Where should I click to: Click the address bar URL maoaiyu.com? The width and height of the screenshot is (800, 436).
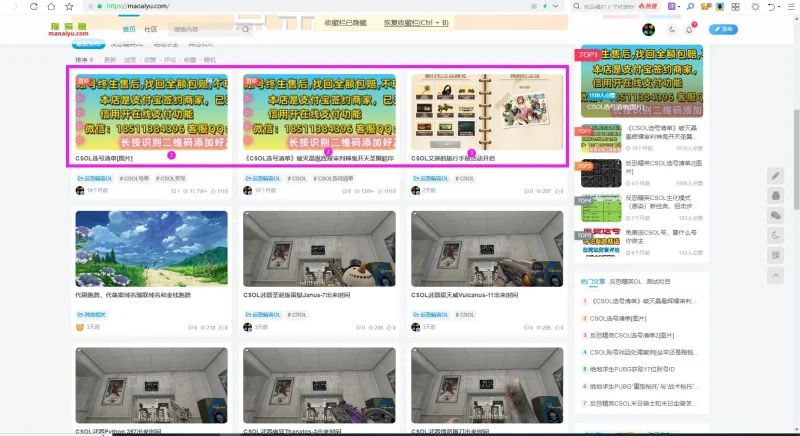(x=138, y=6)
